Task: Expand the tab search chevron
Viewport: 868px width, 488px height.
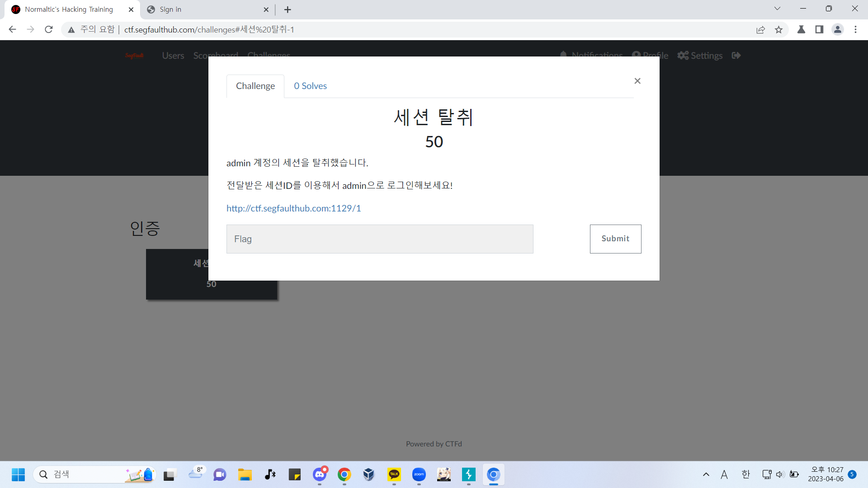Action: point(777,9)
